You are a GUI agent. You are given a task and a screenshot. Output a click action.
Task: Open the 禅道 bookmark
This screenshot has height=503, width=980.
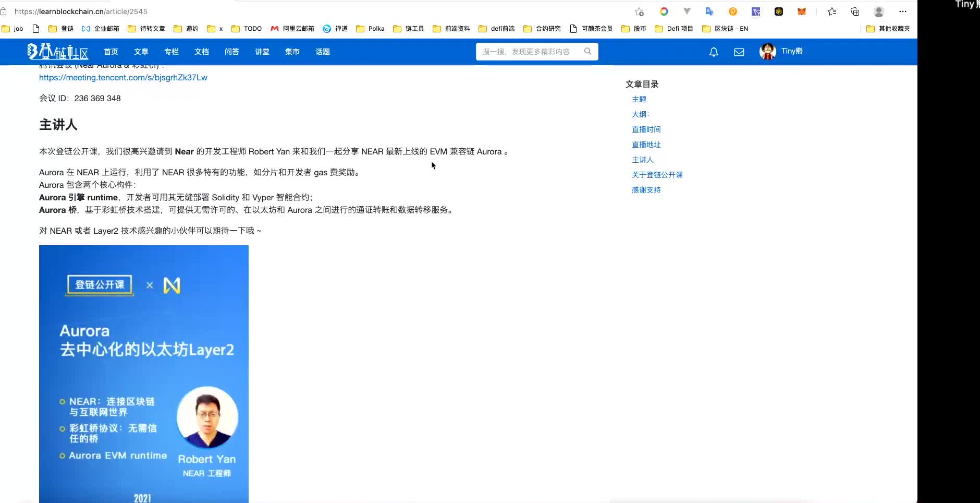coord(335,29)
